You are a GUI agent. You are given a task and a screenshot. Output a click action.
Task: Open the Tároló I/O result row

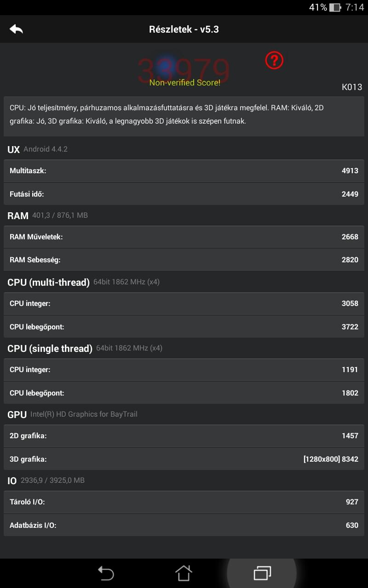(184, 502)
